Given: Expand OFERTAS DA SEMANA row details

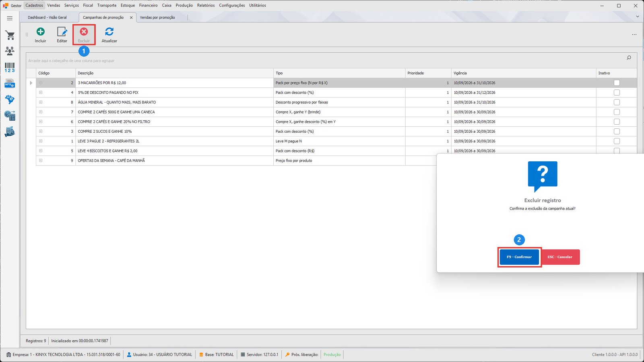Looking at the screenshot, I should pyautogui.click(x=41, y=160).
